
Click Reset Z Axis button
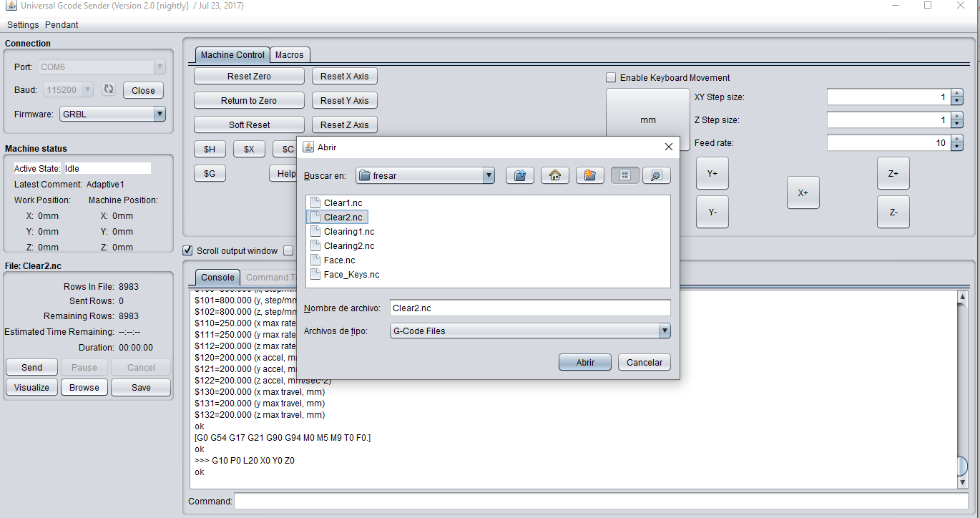click(x=345, y=124)
